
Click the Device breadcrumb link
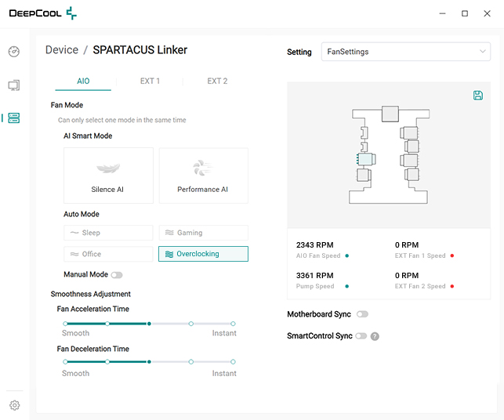[x=62, y=50]
